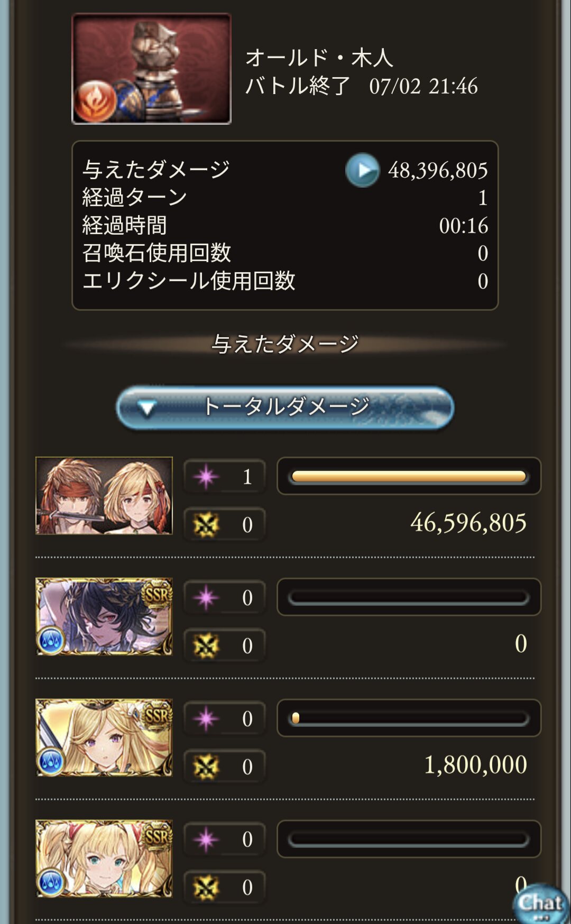Click the 与えたダメージ section header
Screen dimensions: 571x924
tap(285, 344)
